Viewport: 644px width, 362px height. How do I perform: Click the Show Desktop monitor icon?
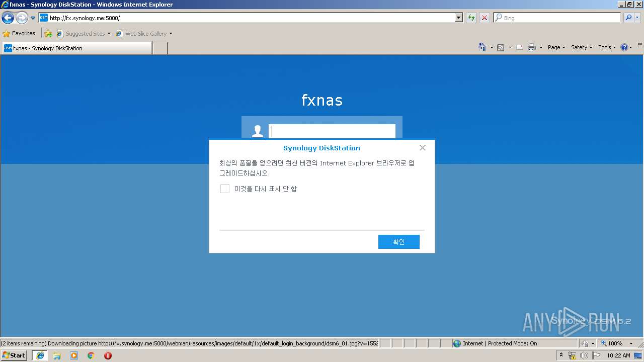638,355
